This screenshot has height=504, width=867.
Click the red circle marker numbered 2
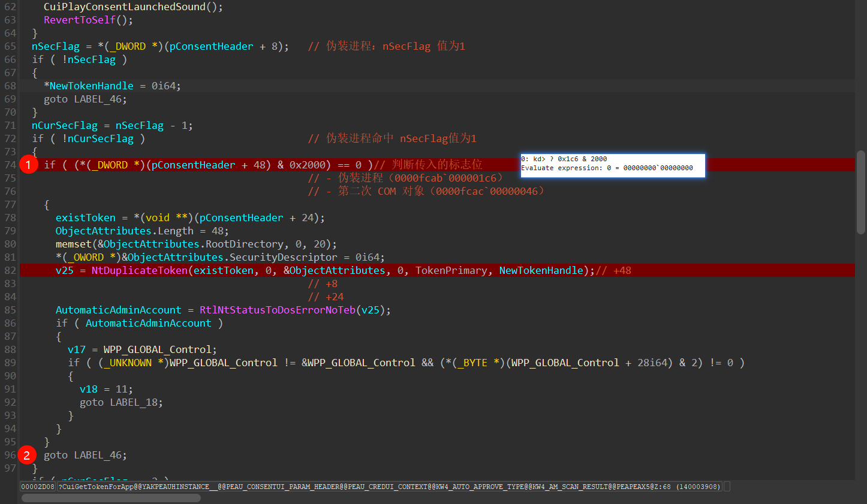[26, 455]
